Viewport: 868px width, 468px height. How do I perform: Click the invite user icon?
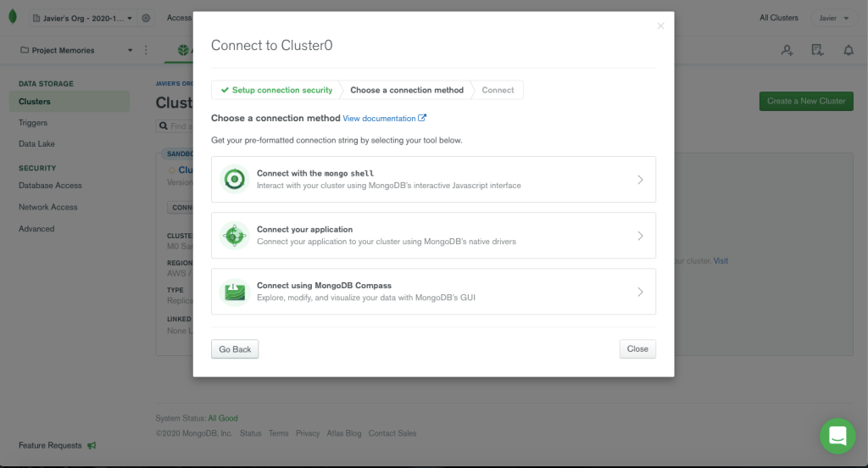pos(787,50)
